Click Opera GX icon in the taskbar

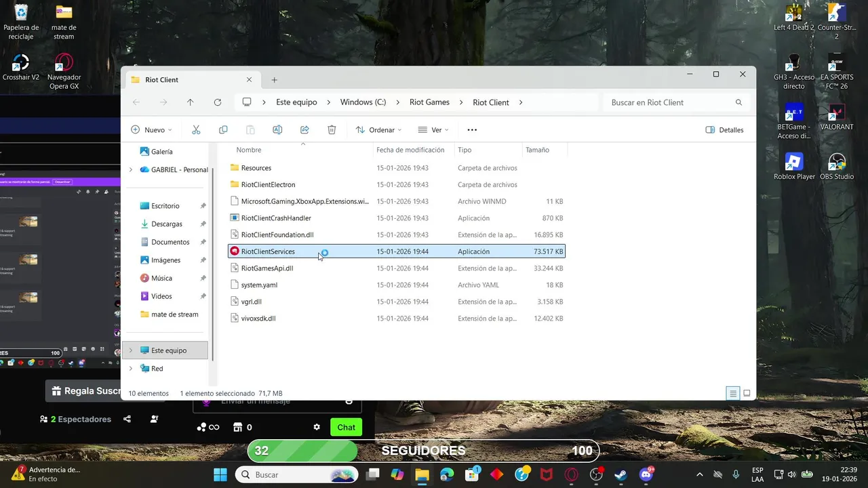point(572,474)
